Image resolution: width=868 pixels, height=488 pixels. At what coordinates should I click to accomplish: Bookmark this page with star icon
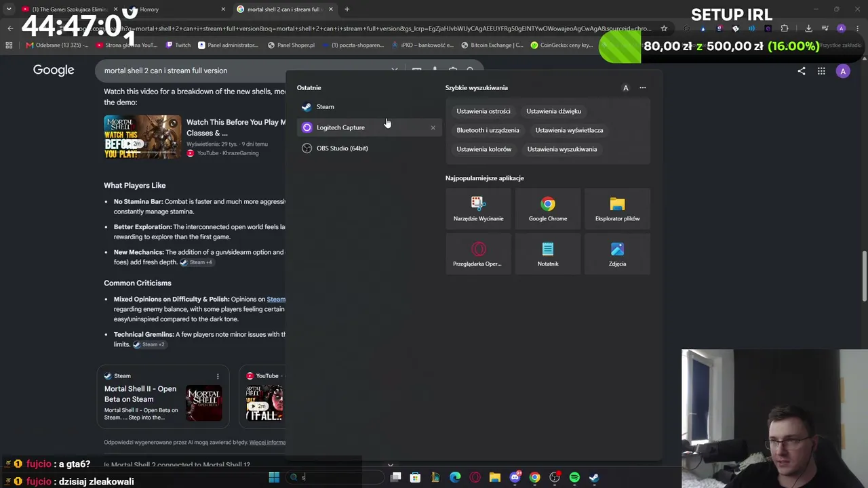pos(664,28)
